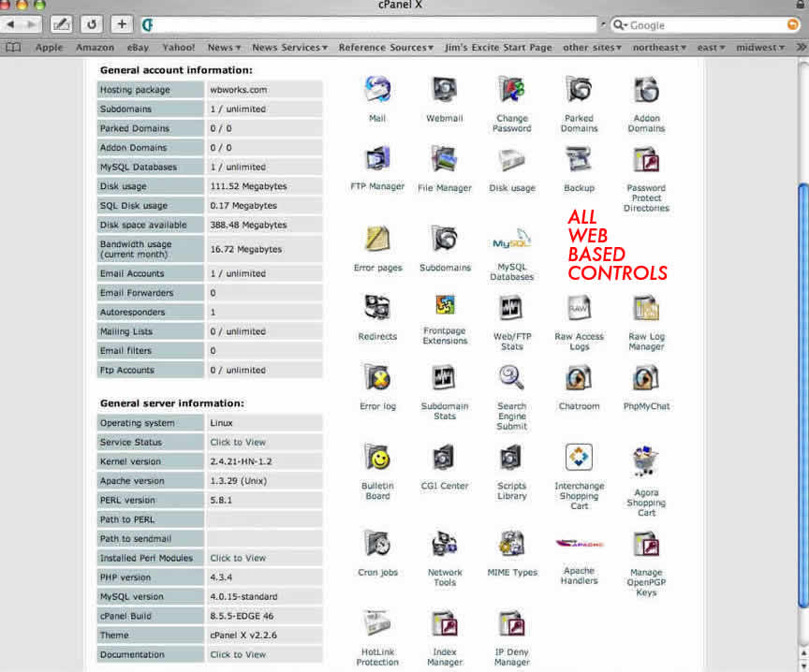The image size is (809, 672).
Task: Add a bookmark with the plus button
Action: [122, 24]
